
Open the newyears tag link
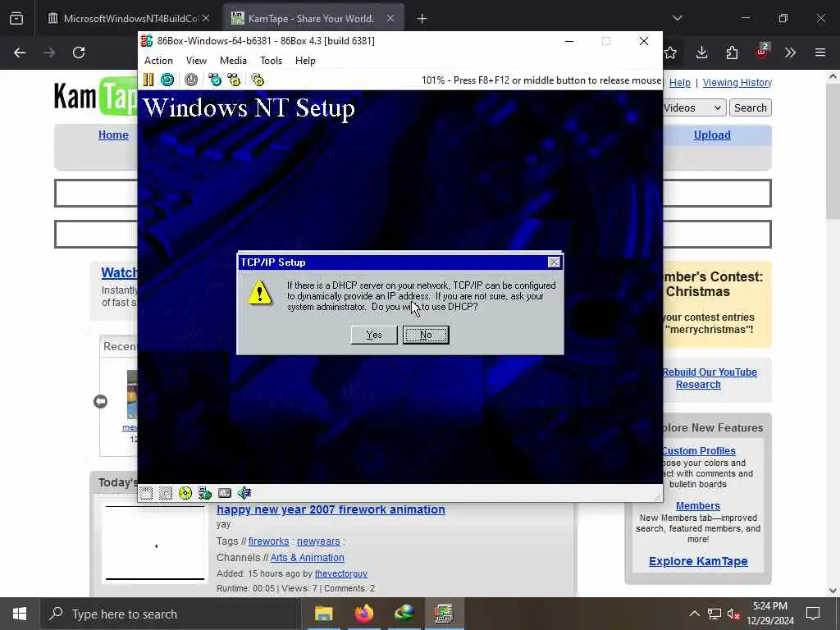click(x=318, y=541)
